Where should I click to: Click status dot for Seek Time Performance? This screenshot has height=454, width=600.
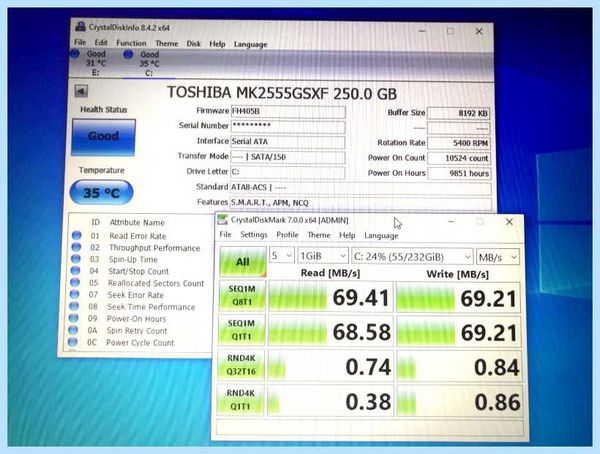tap(74, 306)
